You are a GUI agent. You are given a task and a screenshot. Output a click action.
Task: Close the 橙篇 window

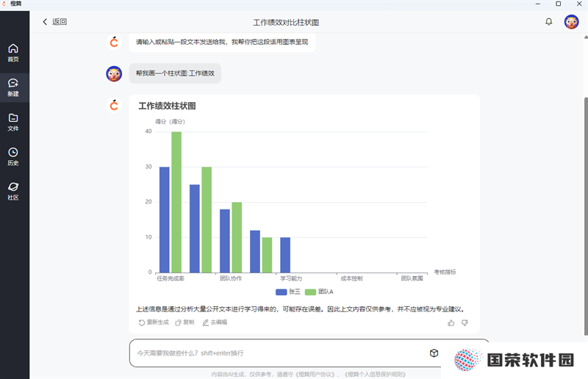[579, 4]
